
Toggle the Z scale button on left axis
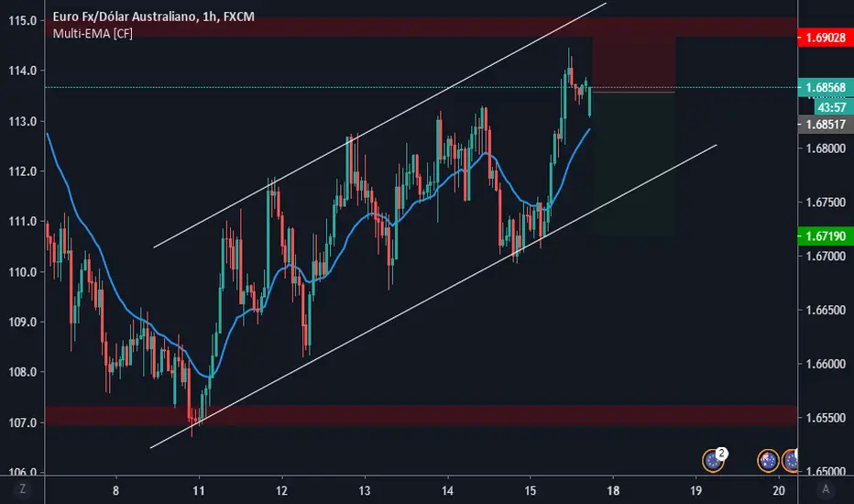pyautogui.click(x=22, y=488)
